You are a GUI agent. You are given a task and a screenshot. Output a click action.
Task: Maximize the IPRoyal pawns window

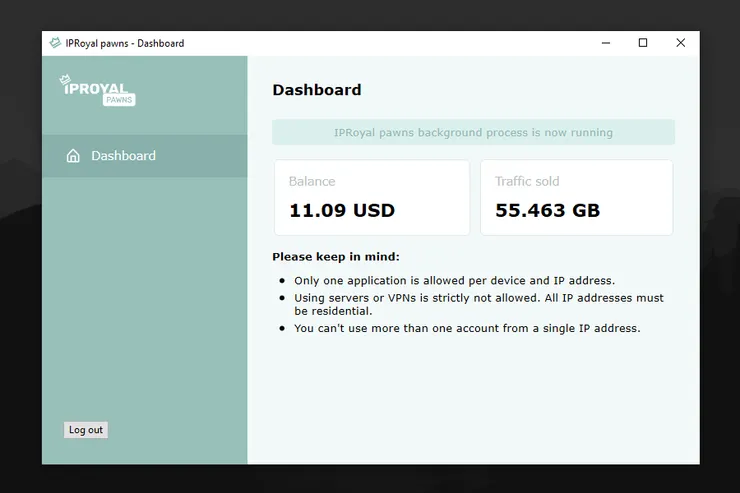(x=643, y=43)
